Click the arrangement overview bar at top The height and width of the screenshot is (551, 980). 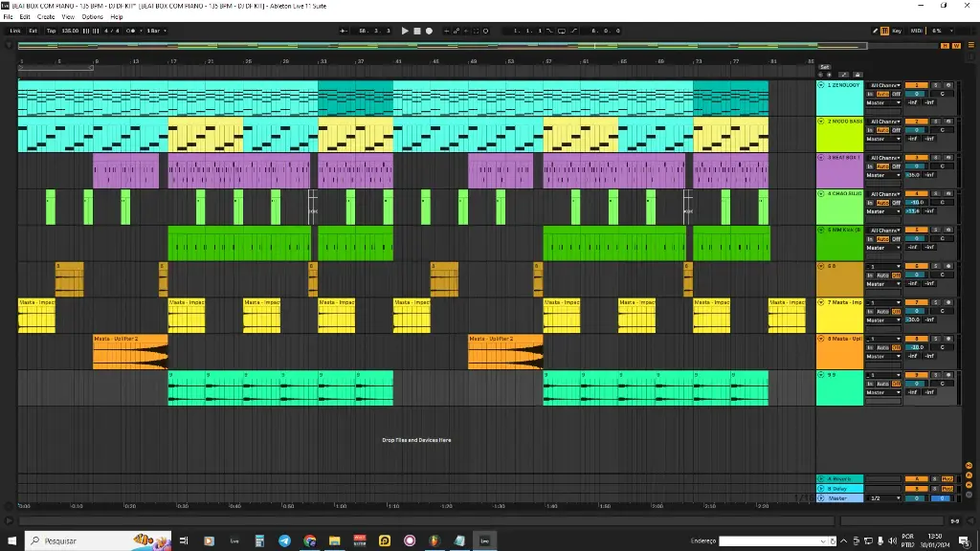(x=442, y=46)
